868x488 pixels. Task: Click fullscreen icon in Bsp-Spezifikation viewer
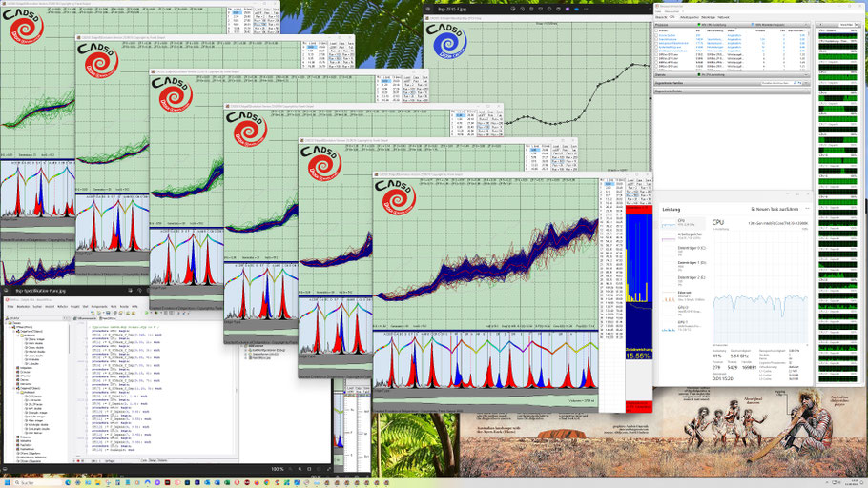coord(329,469)
